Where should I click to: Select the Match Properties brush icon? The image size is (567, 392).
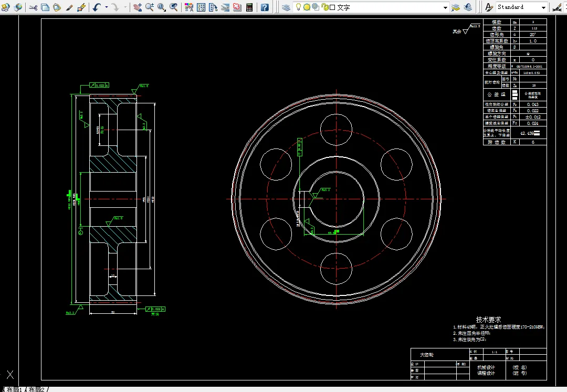(x=69, y=7)
